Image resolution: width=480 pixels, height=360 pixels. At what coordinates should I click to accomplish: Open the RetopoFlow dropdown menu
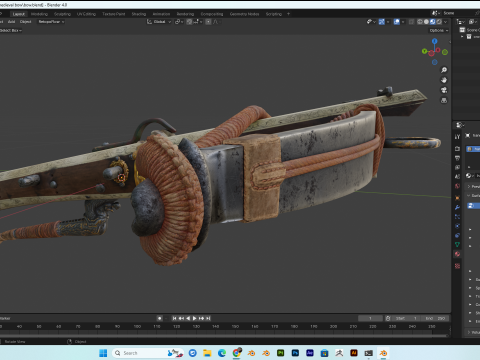pos(51,22)
